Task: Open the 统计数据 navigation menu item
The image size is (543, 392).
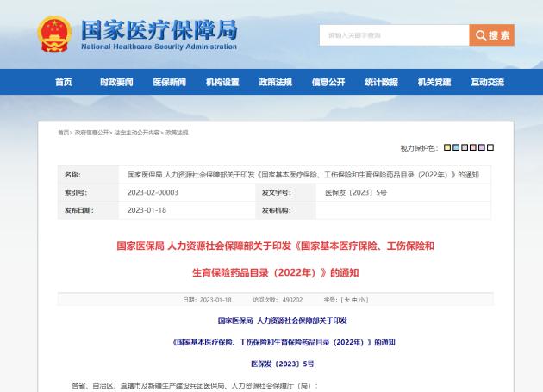Action: [x=381, y=82]
